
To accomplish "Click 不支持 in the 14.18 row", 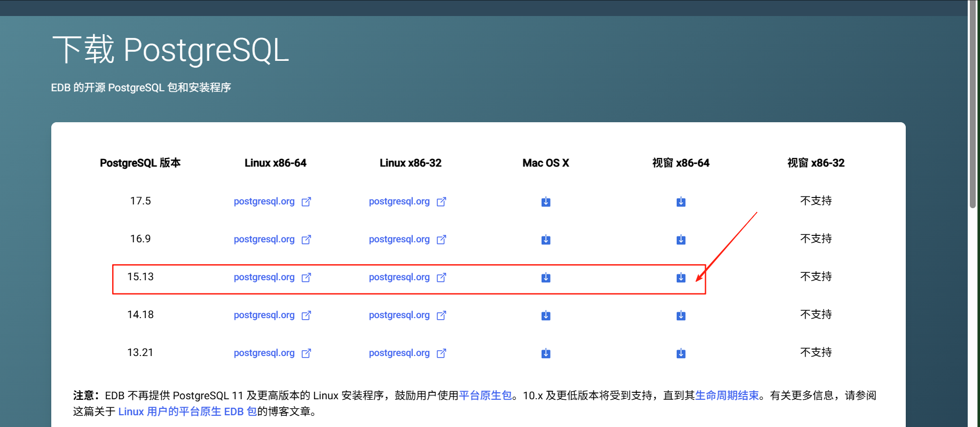I will [x=816, y=315].
